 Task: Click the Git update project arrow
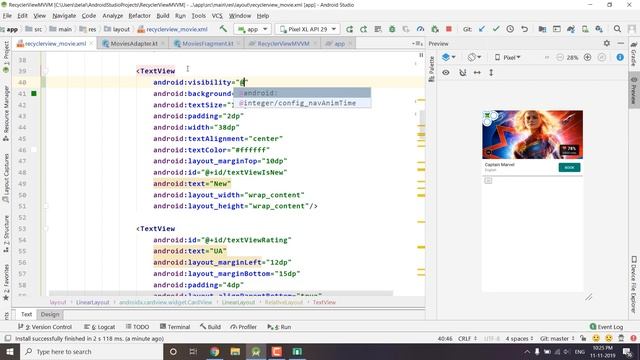tap(482, 29)
